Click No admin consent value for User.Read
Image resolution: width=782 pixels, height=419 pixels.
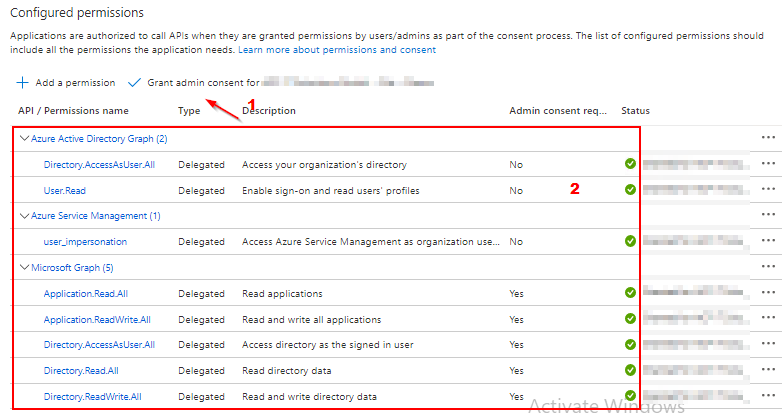pos(516,191)
